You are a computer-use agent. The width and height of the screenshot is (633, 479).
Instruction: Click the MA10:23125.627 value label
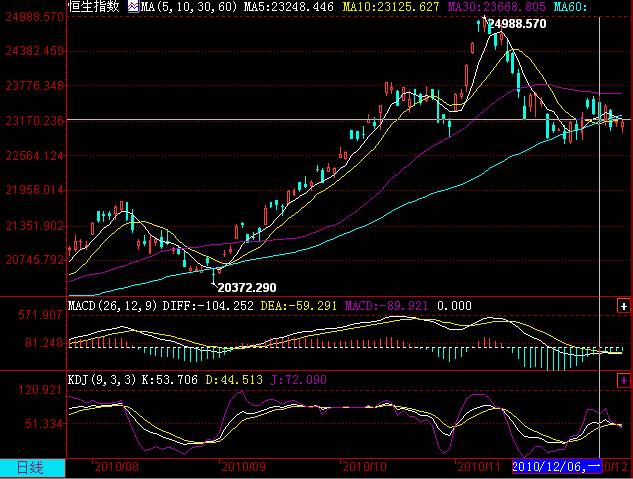(391, 7)
